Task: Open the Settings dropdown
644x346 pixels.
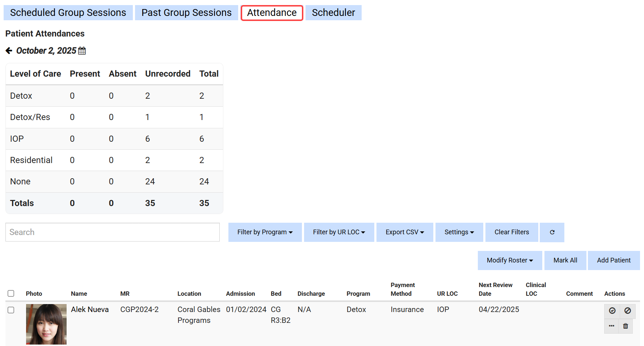Action: tap(459, 232)
